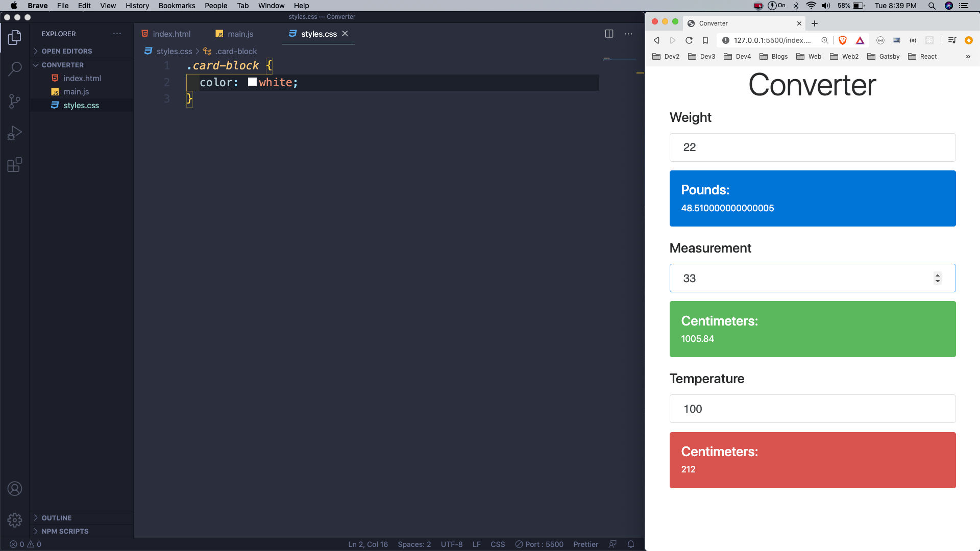Click Port : 5500 Live Server status
This screenshot has width=980, height=551.
pyautogui.click(x=539, y=544)
